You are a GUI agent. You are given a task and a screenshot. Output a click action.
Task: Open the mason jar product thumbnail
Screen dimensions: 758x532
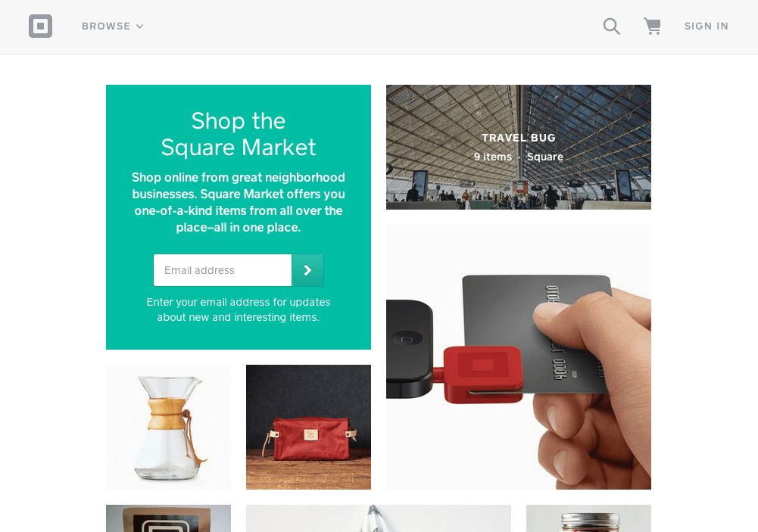(x=588, y=518)
